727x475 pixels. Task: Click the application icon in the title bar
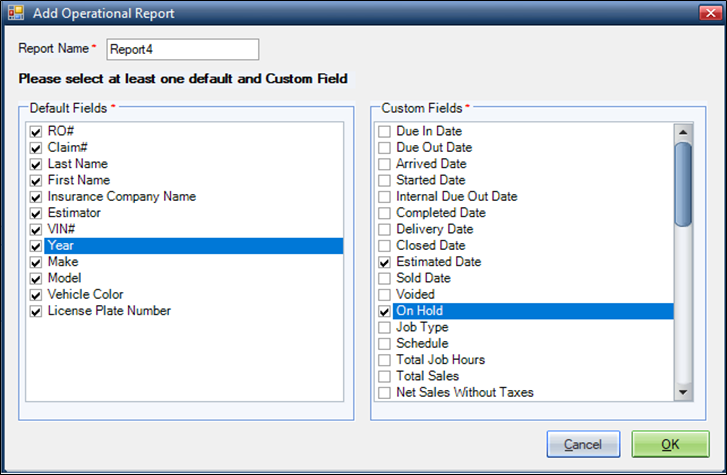(16, 13)
